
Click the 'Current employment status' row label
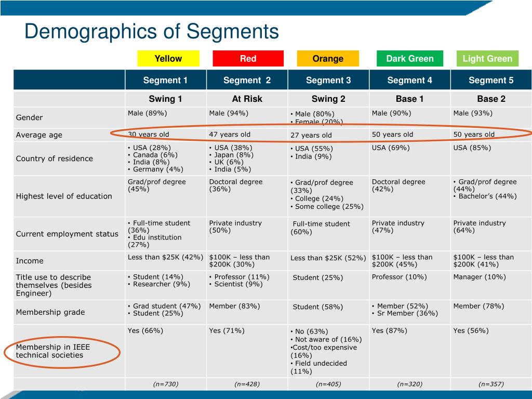click(x=67, y=234)
